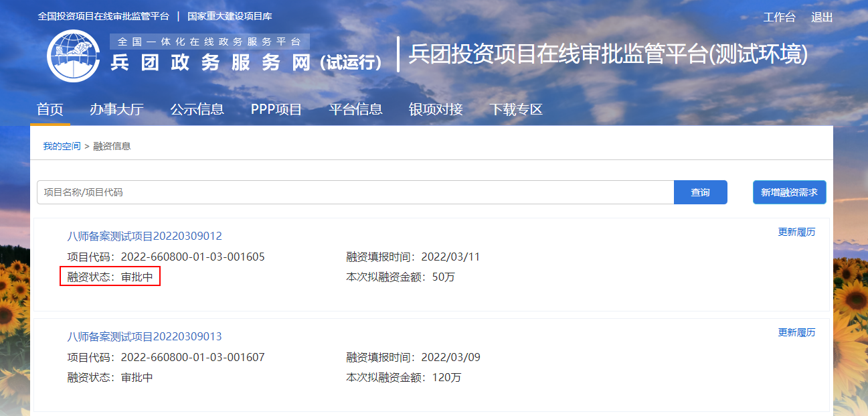Image resolution: width=868 pixels, height=416 pixels.
Task: Open the 办事大厅 navigation tab
Action: point(116,109)
